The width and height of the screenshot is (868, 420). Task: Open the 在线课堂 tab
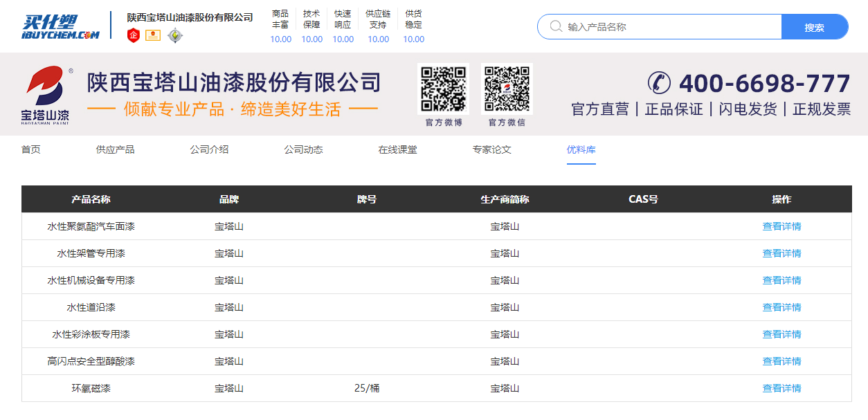tap(398, 149)
